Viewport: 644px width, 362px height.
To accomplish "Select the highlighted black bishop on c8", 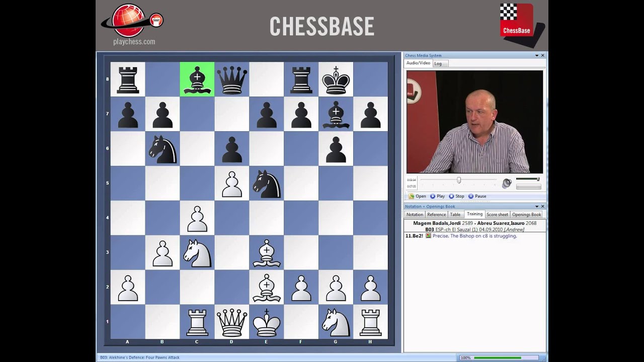I will tap(197, 79).
